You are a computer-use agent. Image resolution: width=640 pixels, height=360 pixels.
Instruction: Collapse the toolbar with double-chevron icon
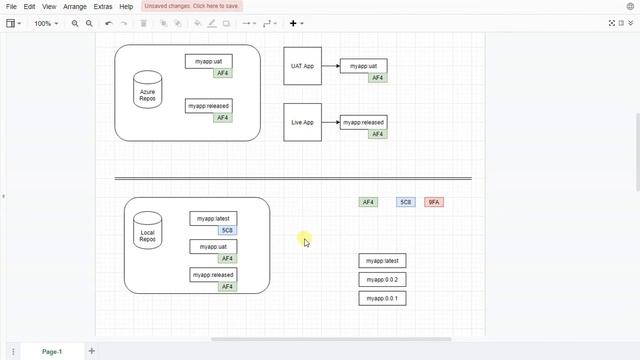[x=631, y=23]
